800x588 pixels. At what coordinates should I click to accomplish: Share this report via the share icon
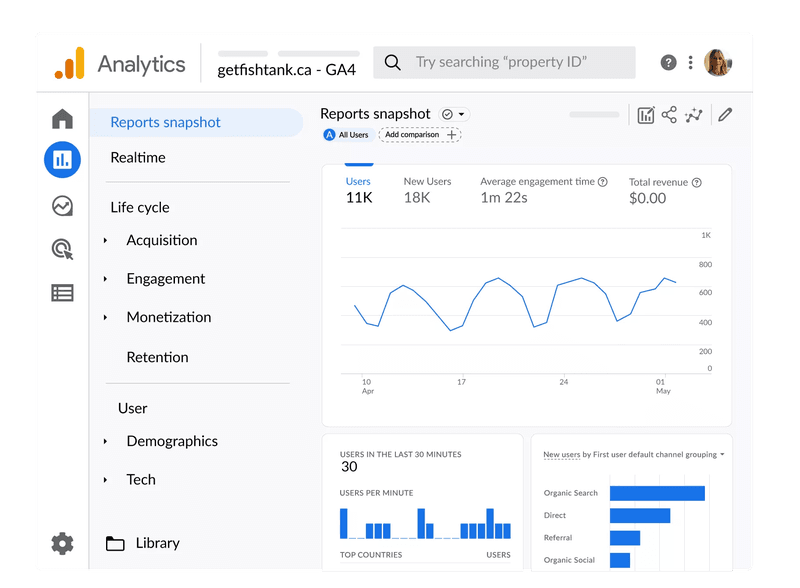668,115
